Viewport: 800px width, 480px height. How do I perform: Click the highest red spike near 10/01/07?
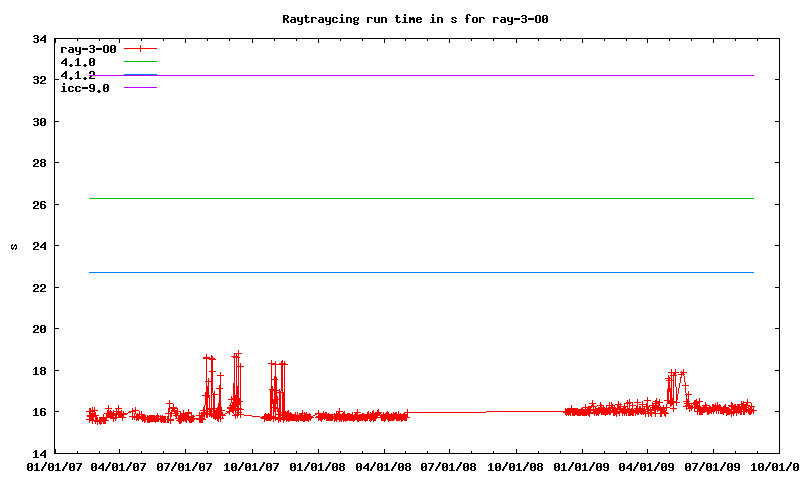[x=238, y=353]
